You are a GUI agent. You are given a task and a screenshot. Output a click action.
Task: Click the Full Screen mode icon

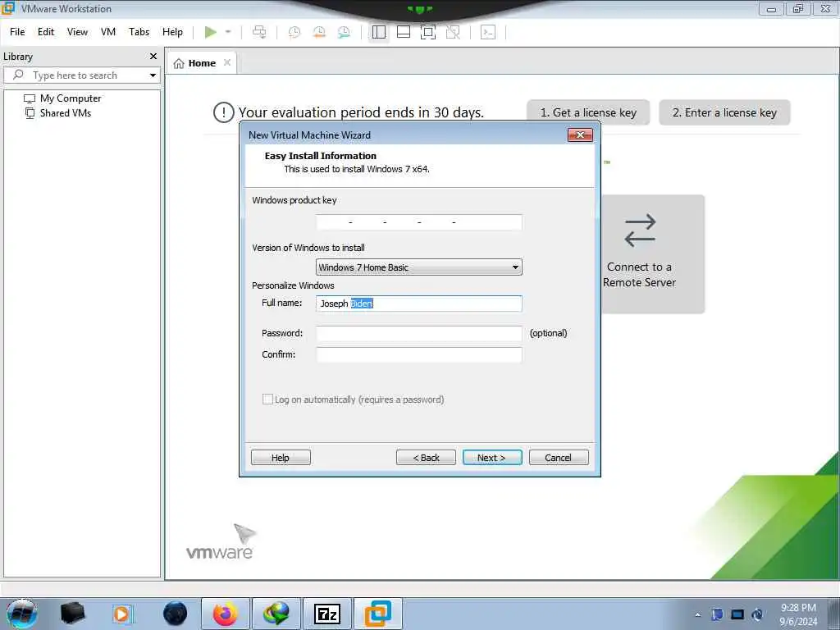click(428, 32)
